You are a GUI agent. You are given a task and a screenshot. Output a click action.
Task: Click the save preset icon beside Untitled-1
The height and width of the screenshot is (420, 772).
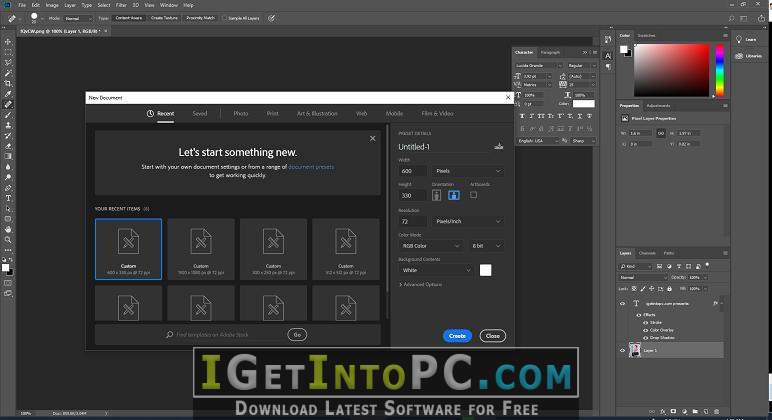(498, 146)
